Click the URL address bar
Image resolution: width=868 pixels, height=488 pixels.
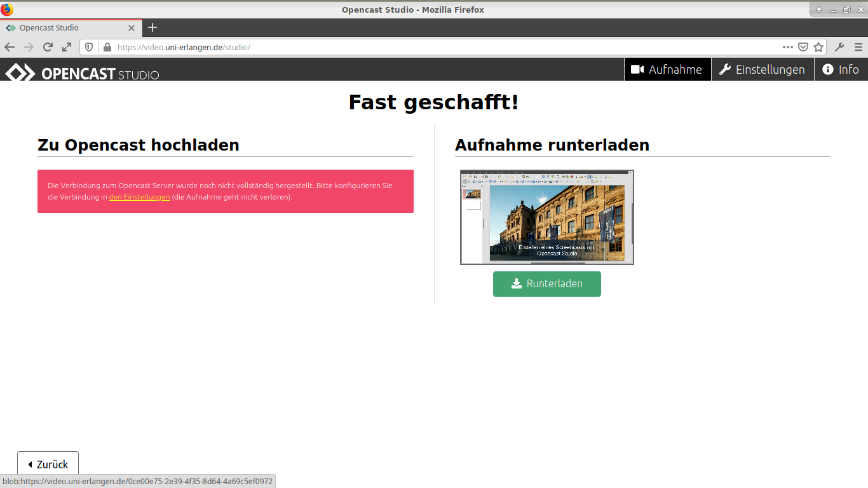445,47
